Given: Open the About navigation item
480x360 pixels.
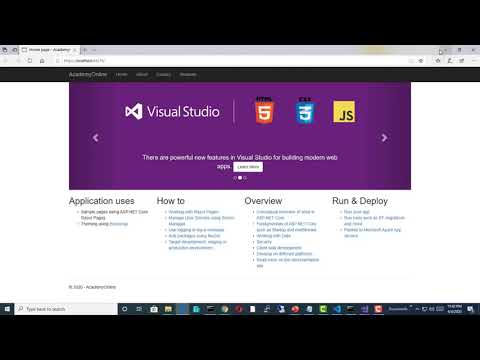Looking at the screenshot, I should (142, 74).
